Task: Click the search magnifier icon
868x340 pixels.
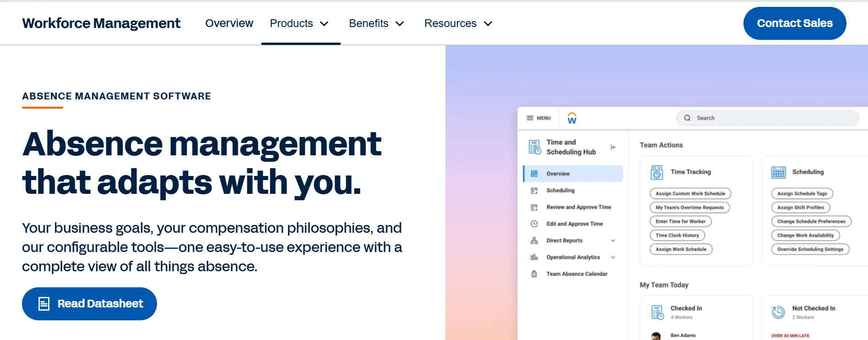Action: pyautogui.click(x=687, y=118)
